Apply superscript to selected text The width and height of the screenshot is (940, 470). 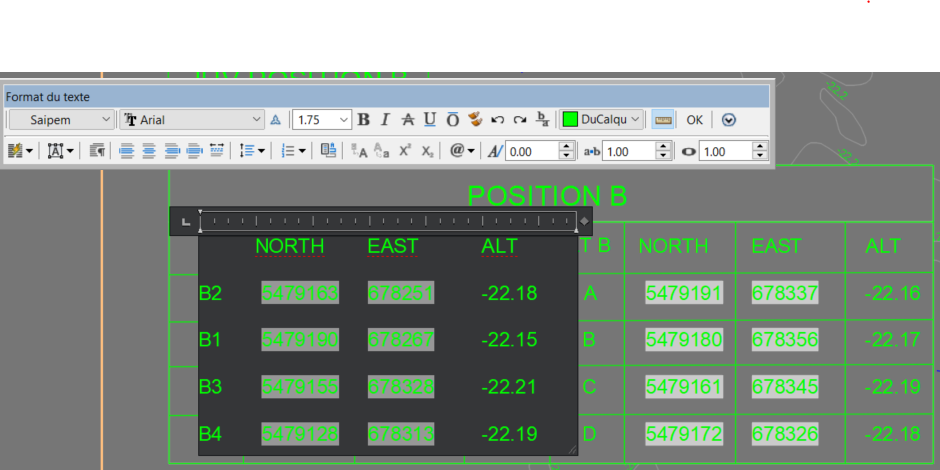pyautogui.click(x=405, y=151)
